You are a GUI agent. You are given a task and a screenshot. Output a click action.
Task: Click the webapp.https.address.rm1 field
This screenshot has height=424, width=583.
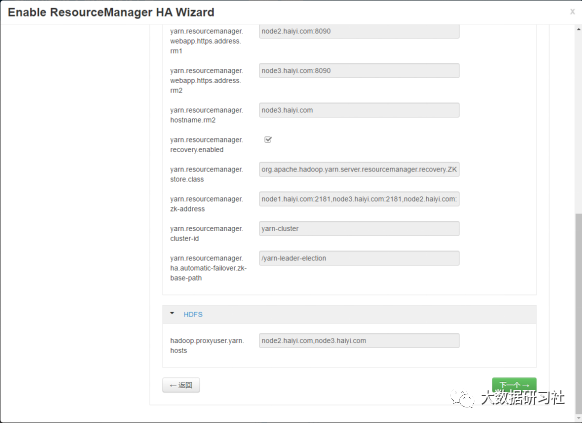[359, 31]
